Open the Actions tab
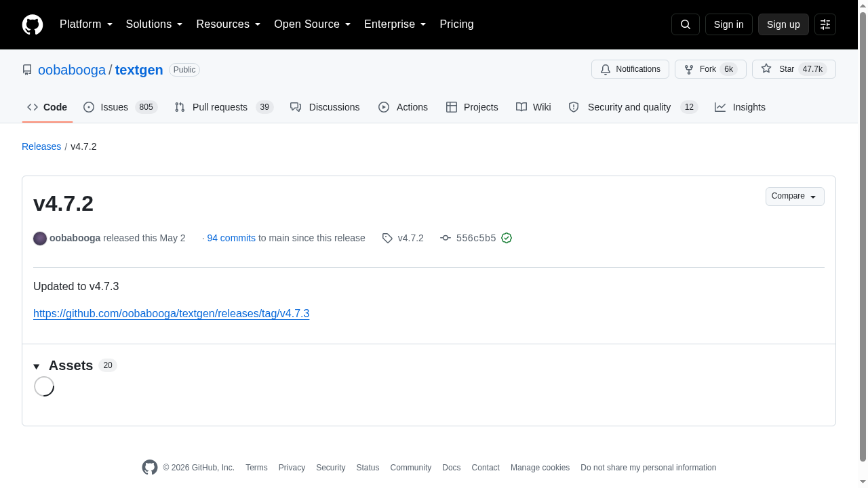868x488 pixels. tap(403, 107)
